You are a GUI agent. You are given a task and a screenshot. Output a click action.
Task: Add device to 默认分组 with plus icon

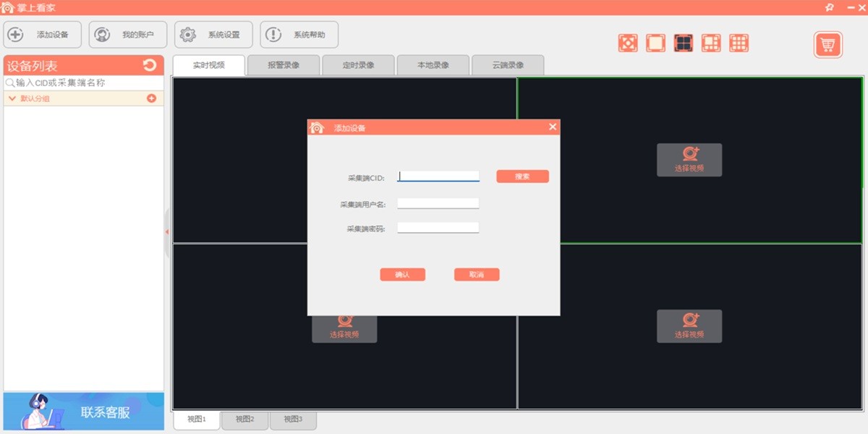pos(151,98)
